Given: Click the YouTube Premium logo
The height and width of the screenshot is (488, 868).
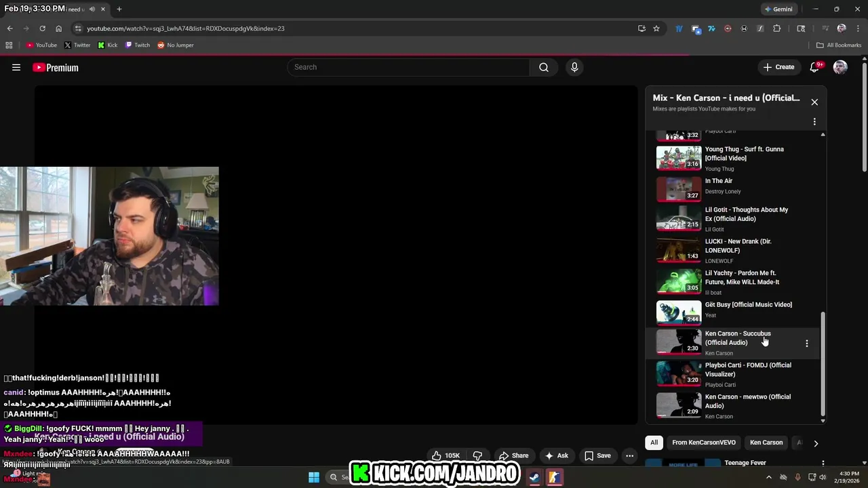Looking at the screenshot, I should coord(56,67).
